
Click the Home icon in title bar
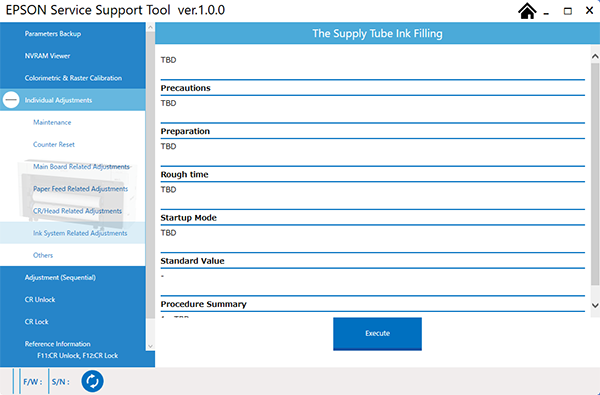(x=527, y=11)
